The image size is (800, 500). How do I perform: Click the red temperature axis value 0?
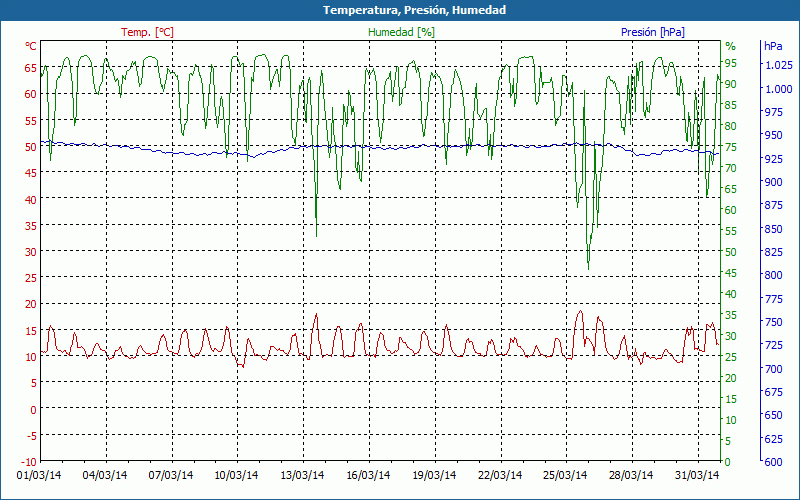pos(34,410)
